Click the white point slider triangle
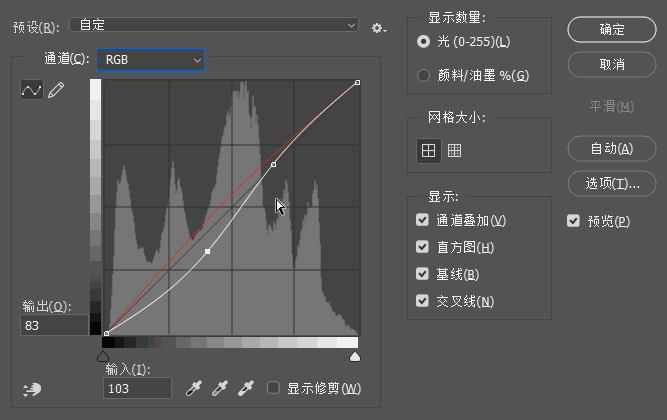Viewport: 667px width, 420px height. coord(355,357)
